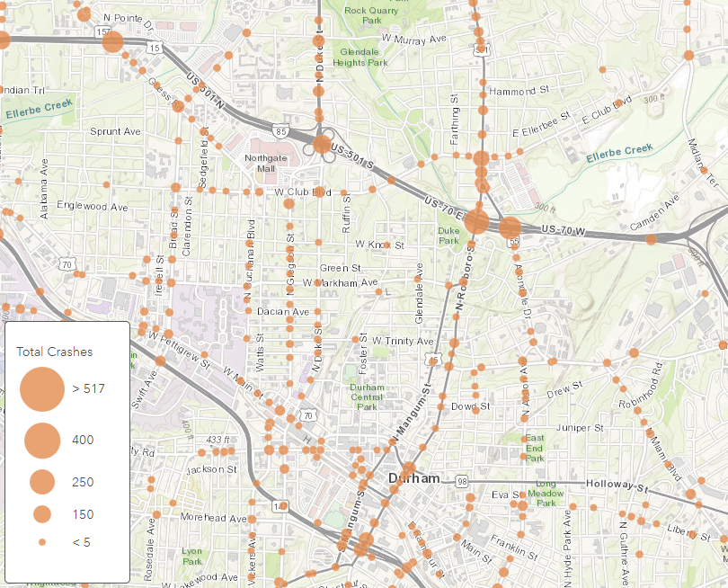Image resolution: width=728 pixels, height=588 pixels.
Task: Select the Juniper St label
Action: pyautogui.click(x=581, y=427)
